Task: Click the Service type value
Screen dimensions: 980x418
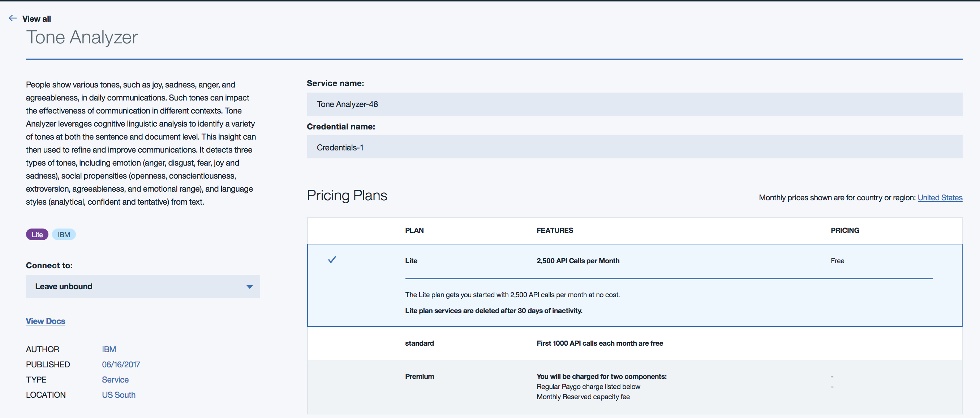Action: pos(115,380)
